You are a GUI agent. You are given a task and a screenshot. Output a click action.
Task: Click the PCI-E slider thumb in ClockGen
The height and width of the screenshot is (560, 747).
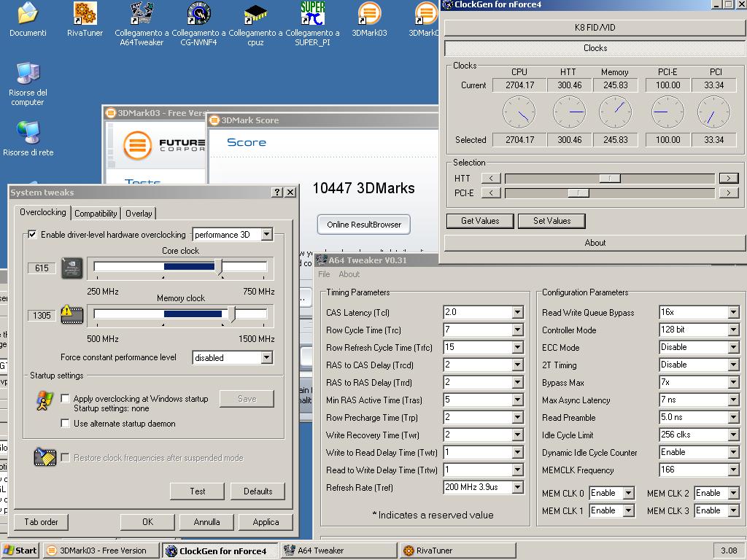tap(578, 192)
